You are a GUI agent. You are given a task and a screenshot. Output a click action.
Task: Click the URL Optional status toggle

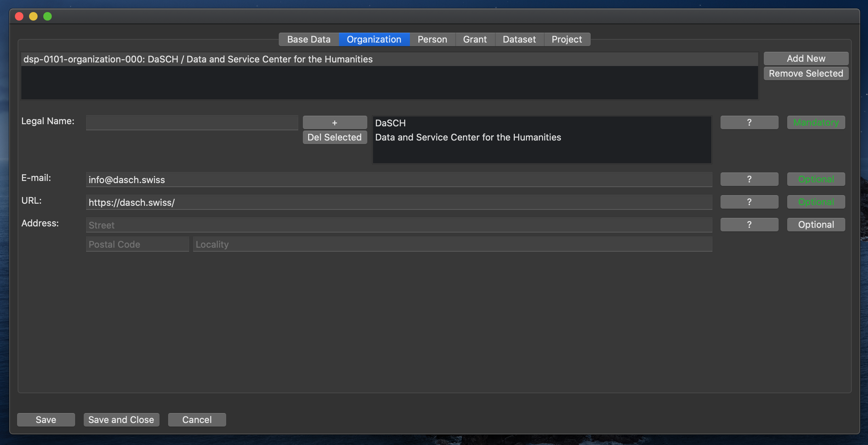[816, 202]
